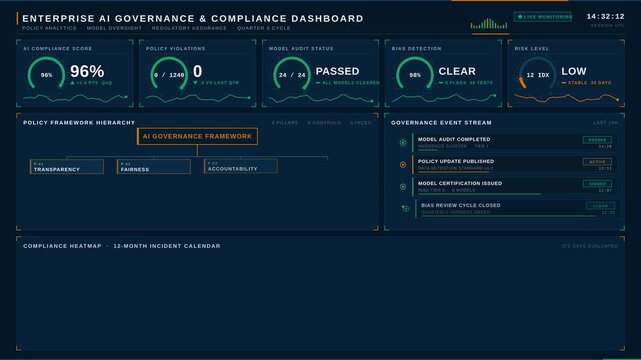Viewport: 641px width, 360px height.
Task: Select the Accountability pillar node
Action: click(x=241, y=166)
